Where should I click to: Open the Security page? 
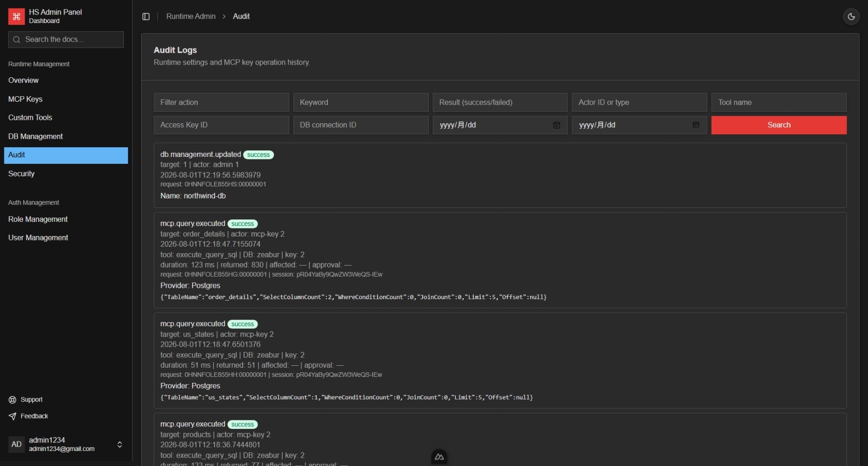[66, 174]
